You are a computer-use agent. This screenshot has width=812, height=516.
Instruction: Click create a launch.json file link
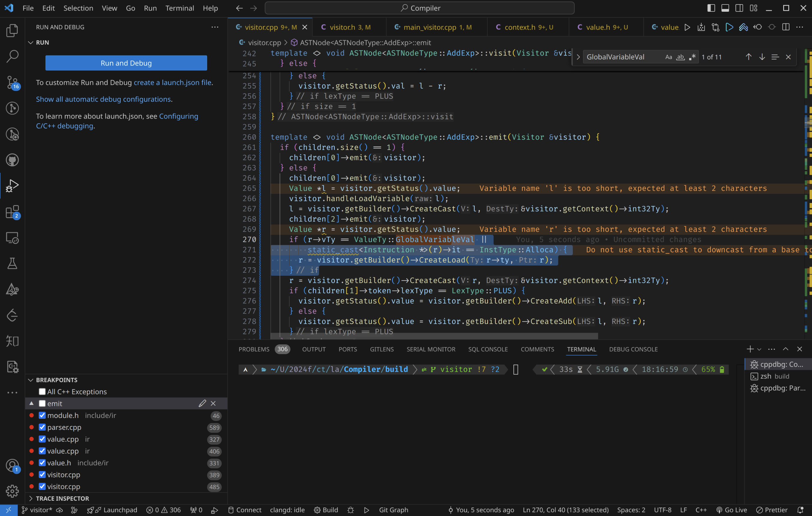tap(172, 82)
